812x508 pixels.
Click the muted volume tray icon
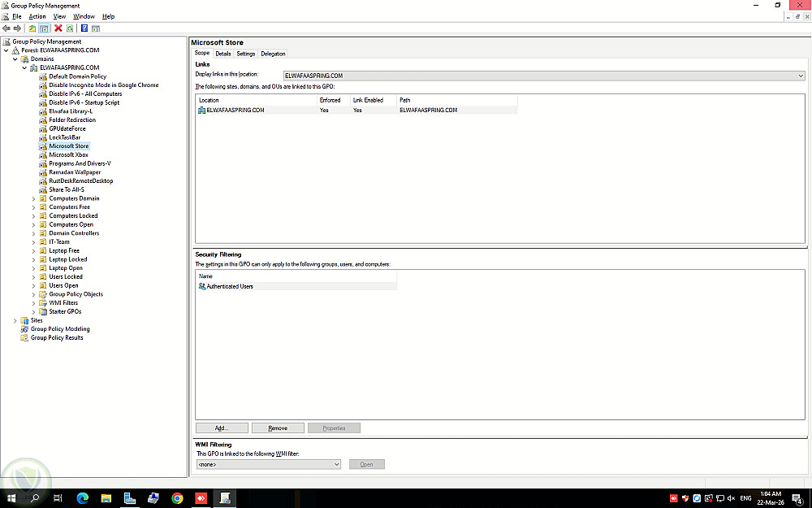click(x=732, y=499)
